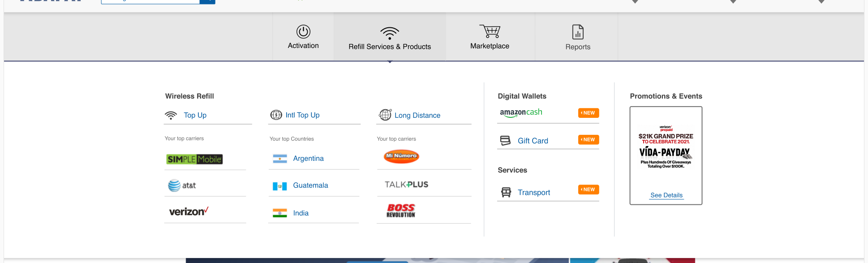Open Amazon Cash digital wallet
Image resolution: width=868 pixels, height=263 pixels.
click(521, 113)
